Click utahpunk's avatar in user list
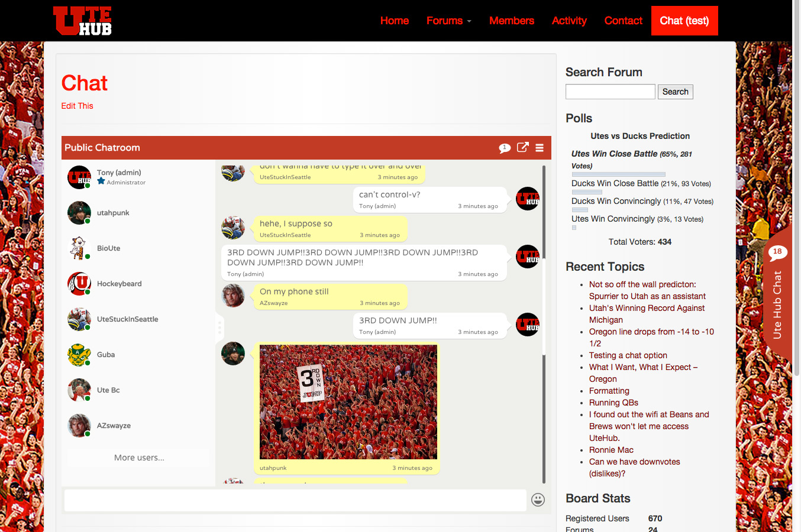 (x=79, y=213)
